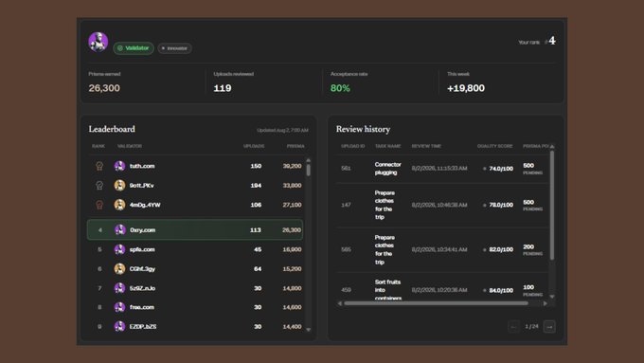The width and height of the screenshot is (644, 363).
Task: Click validator name EZDP..bZS
Action: pyautogui.click(x=143, y=326)
